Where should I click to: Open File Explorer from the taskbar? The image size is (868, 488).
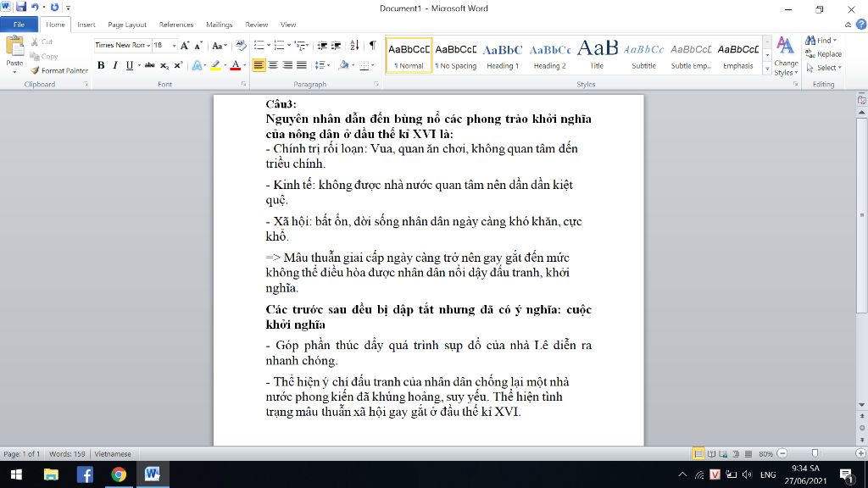tap(51, 474)
